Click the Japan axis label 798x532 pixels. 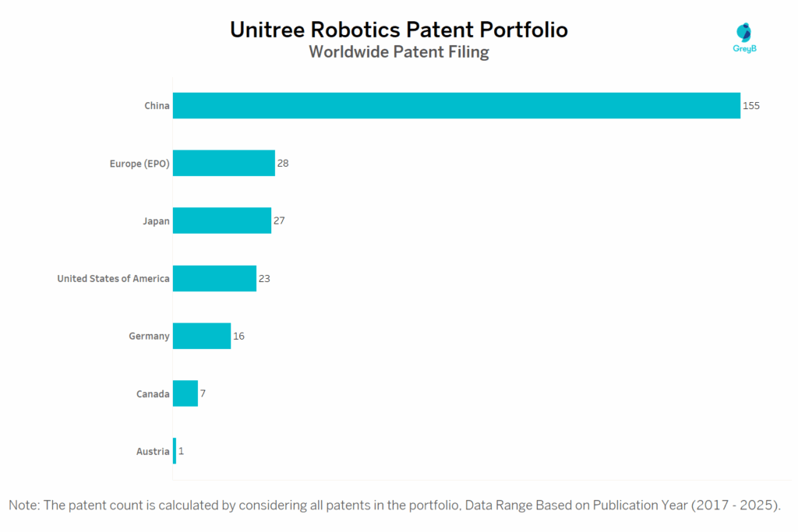[154, 221]
